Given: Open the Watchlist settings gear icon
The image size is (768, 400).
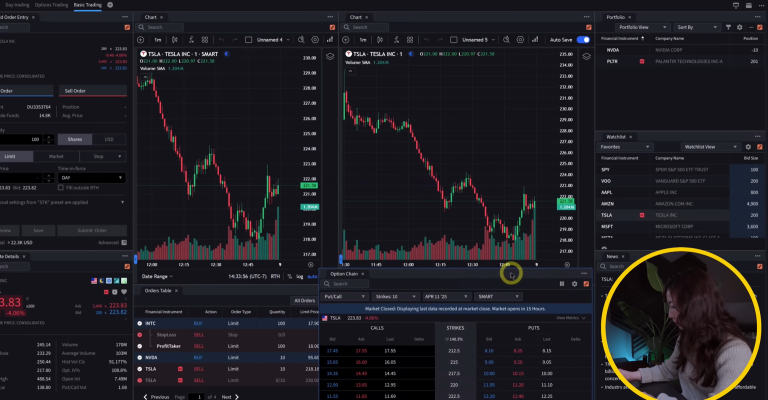Looking at the screenshot, I should click(x=747, y=147).
